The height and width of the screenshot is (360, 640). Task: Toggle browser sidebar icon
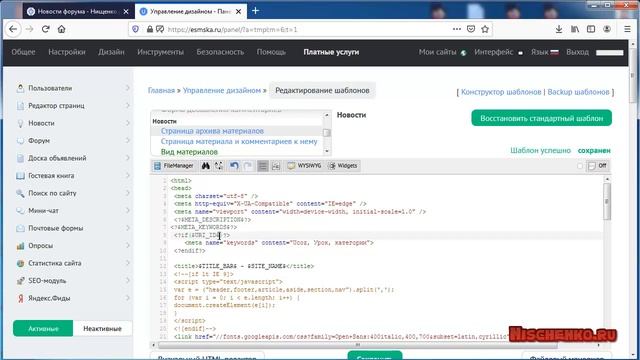[591, 29]
